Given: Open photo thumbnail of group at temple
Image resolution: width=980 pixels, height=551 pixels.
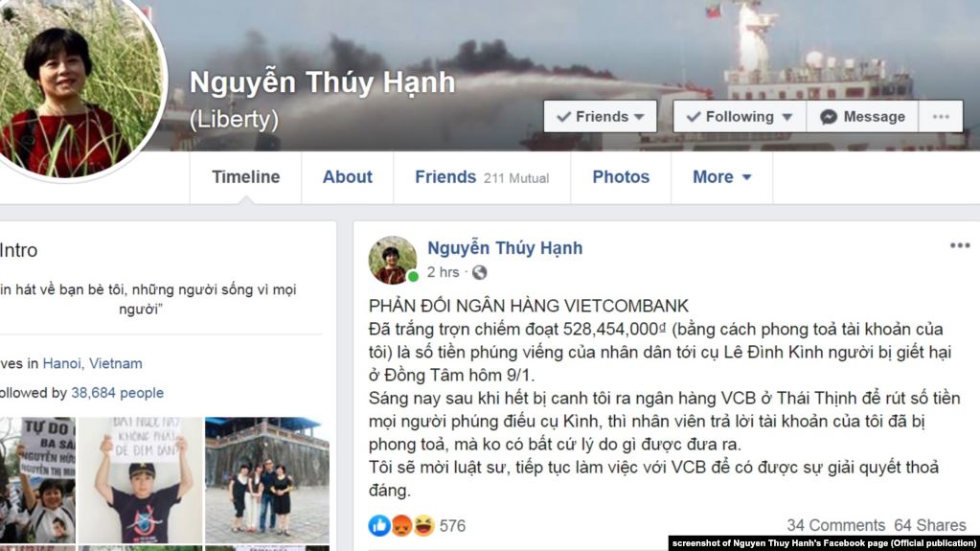Looking at the screenshot, I should [267, 480].
